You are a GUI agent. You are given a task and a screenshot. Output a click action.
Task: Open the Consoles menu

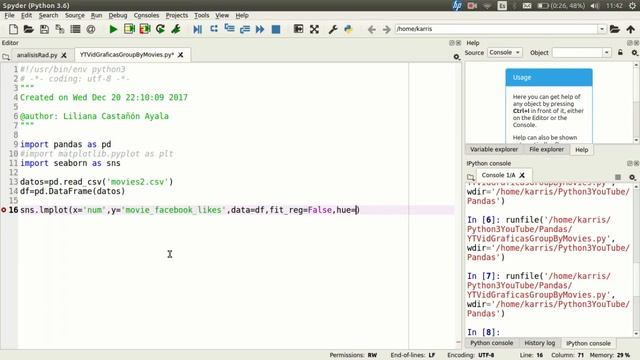click(x=146, y=15)
